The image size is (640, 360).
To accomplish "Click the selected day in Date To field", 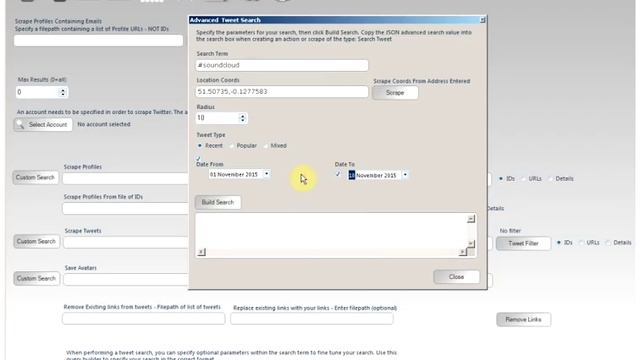I will point(351,175).
